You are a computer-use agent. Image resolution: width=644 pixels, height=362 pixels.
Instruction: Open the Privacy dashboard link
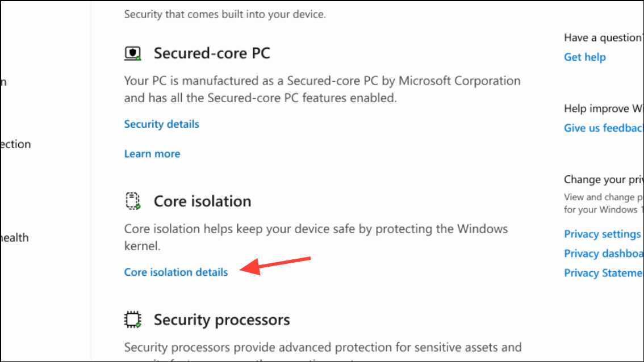[603, 254]
